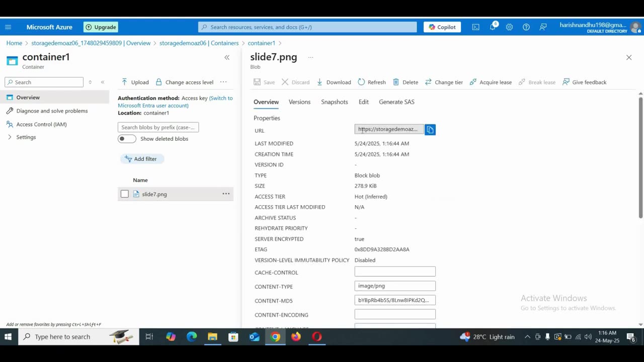Switch to the Generate SAS tab
This screenshot has width=644, height=362.
[x=396, y=102]
